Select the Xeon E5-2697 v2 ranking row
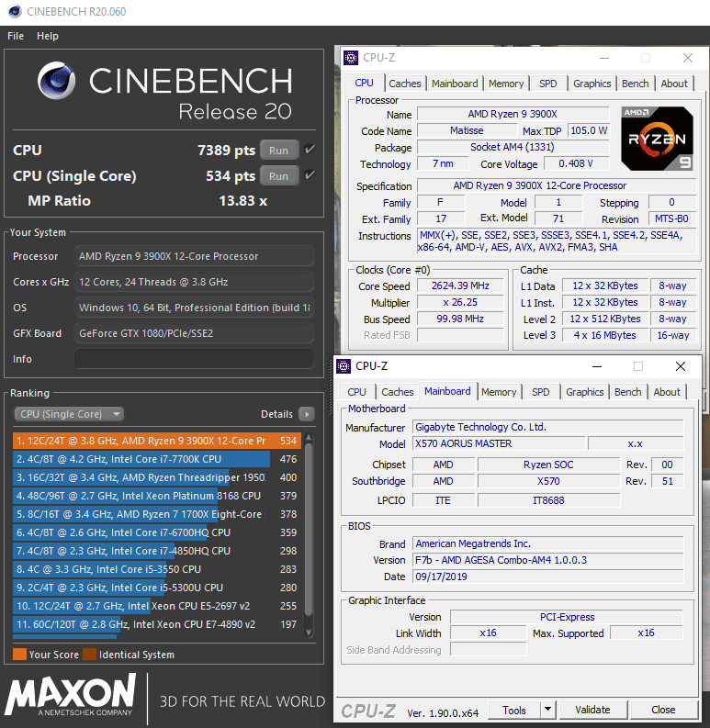 pyautogui.click(x=157, y=606)
